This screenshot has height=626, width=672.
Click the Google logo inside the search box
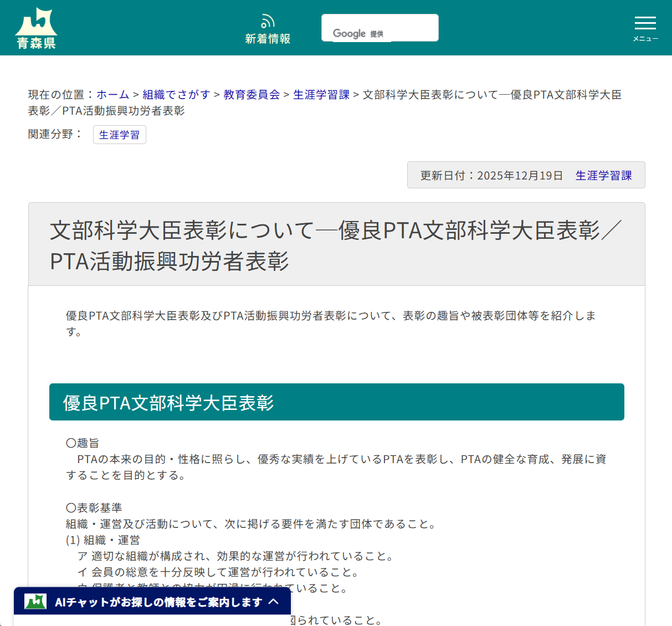[350, 33]
